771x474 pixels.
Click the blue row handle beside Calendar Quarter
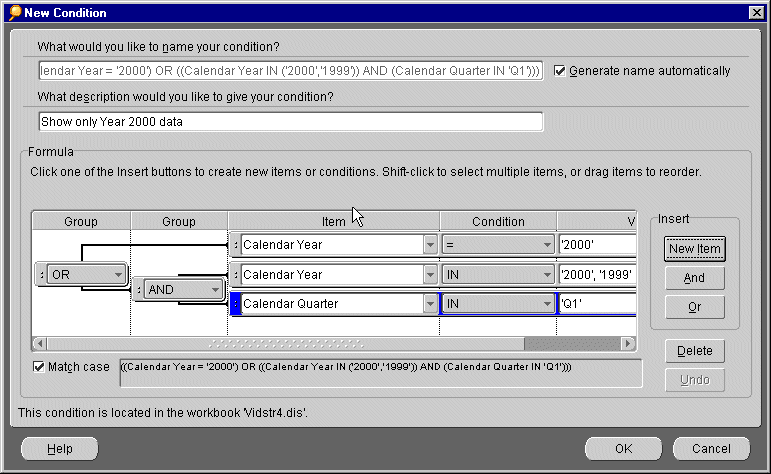pyautogui.click(x=235, y=304)
